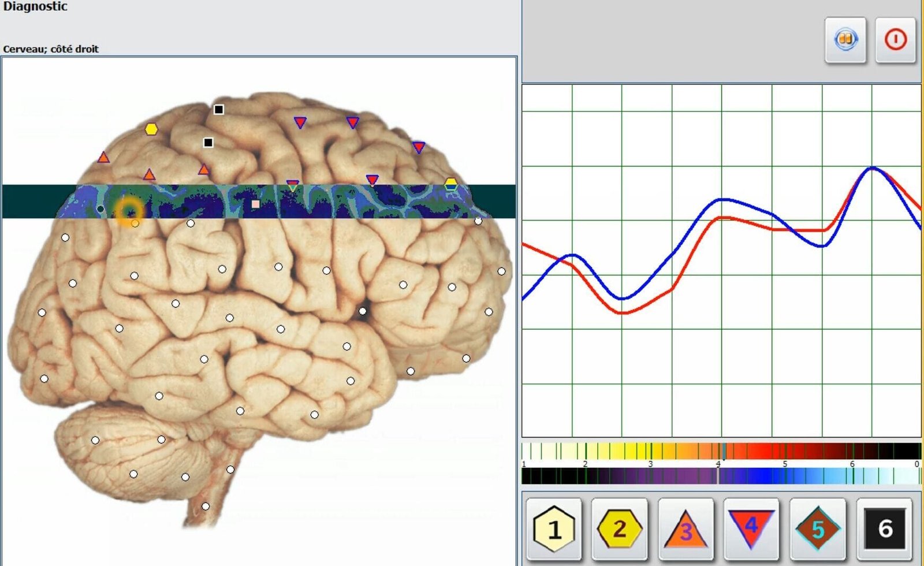Click the rightmost red inverted triangle marker
The image size is (924, 566).
click(419, 147)
